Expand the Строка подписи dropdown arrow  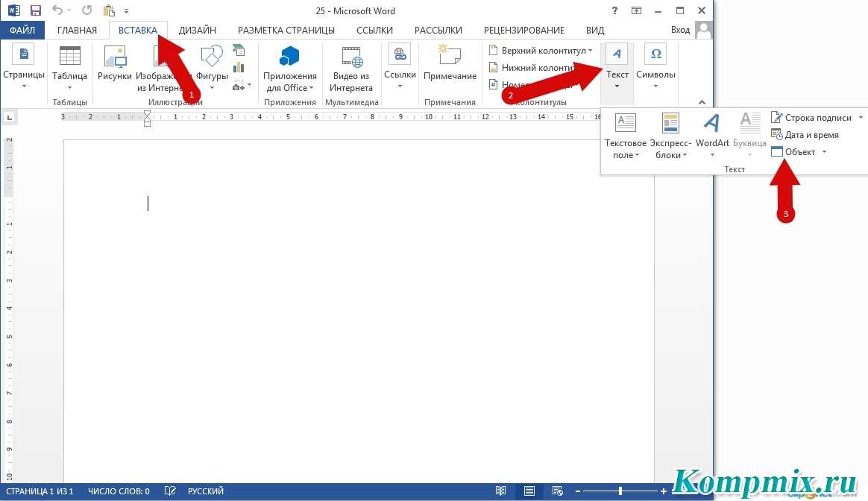tap(861, 117)
